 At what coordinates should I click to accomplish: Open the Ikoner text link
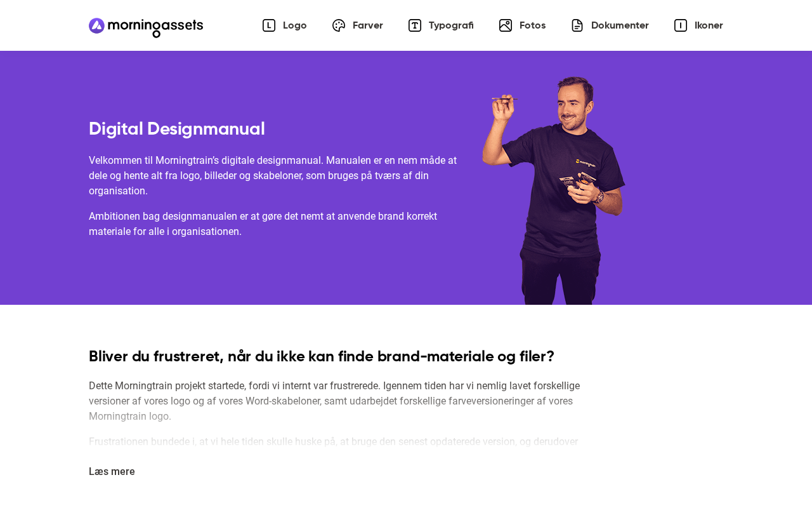[x=709, y=25]
